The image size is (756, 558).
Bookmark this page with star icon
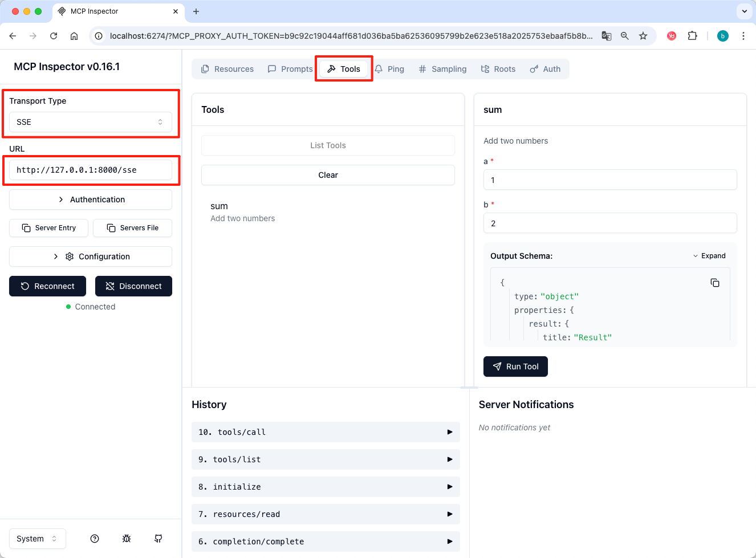pyautogui.click(x=643, y=36)
